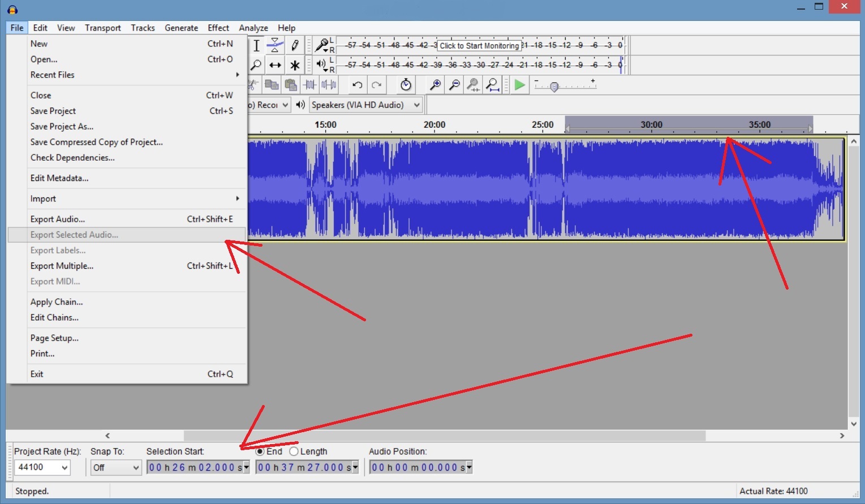Click the vertical scrollbar up arrow

854,141
